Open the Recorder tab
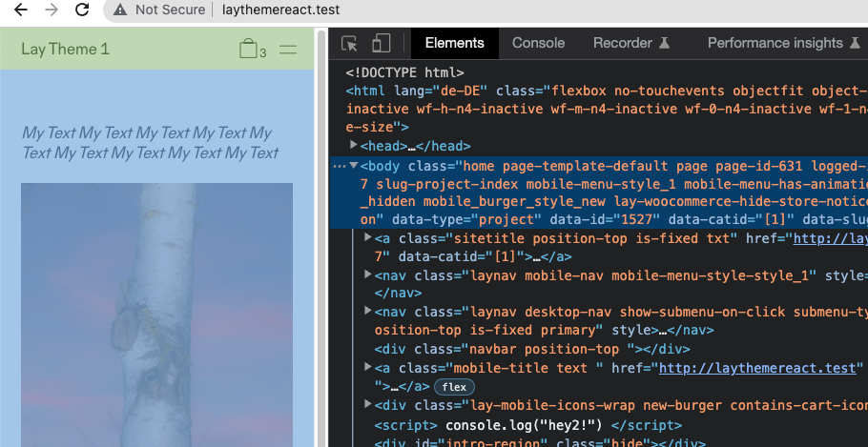The image size is (868, 447). click(631, 43)
